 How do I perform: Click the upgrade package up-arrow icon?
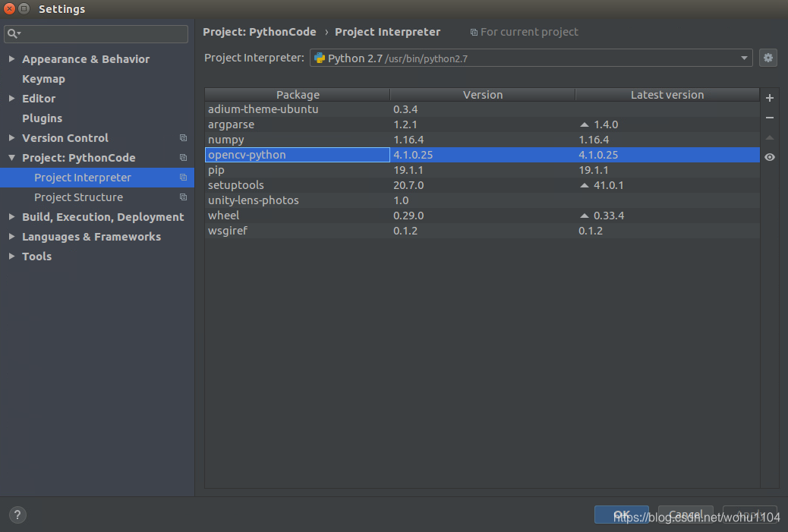pyautogui.click(x=770, y=137)
